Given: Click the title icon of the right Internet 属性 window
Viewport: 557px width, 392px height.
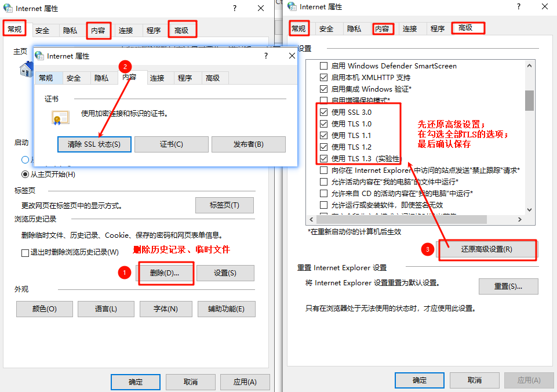Looking at the screenshot, I should pyautogui.click(x=292, y=6).
